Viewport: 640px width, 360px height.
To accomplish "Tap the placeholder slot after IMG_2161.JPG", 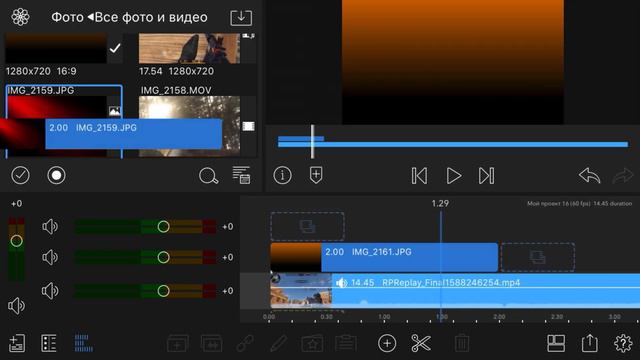I will pyautogui.click(x=538, y=257).
